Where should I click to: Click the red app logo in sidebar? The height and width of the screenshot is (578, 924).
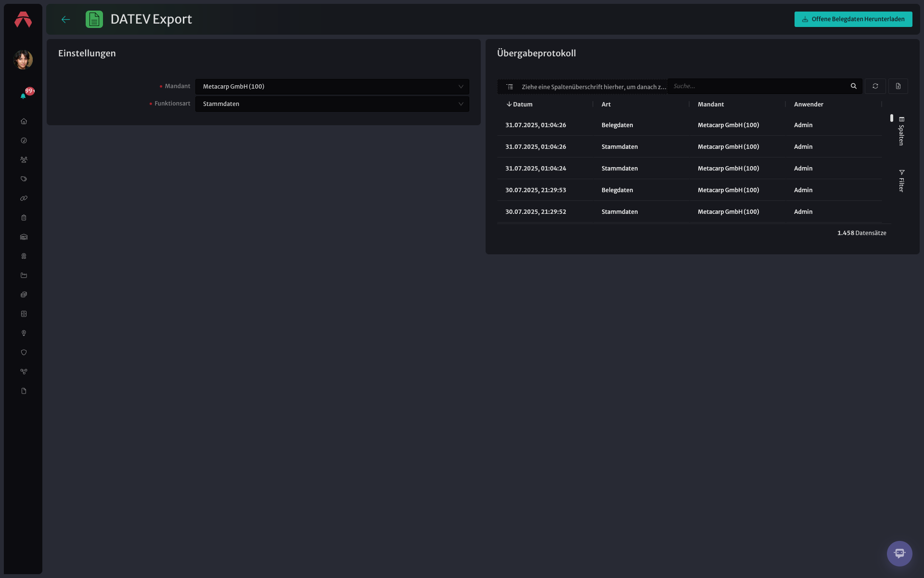[23, 20]
